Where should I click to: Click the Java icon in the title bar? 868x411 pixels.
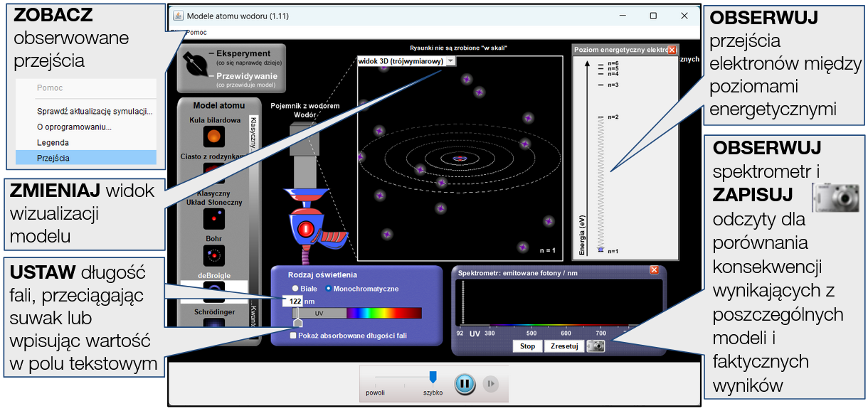click(x=178, y=16)
